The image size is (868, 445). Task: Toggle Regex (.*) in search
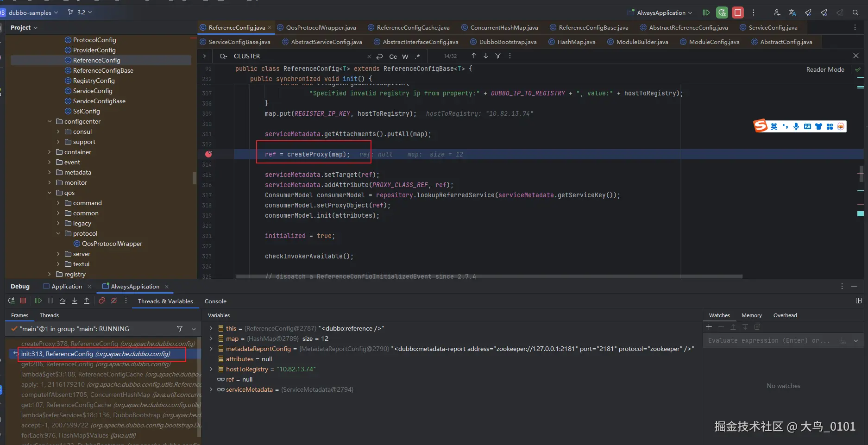tap(417, 56)
